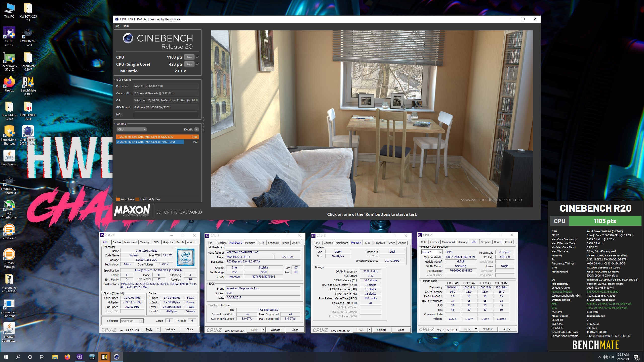Switch to Bench tab in CPU-Z Mainboard window
Screen dimensions: 644x362
tap(285, 243)
